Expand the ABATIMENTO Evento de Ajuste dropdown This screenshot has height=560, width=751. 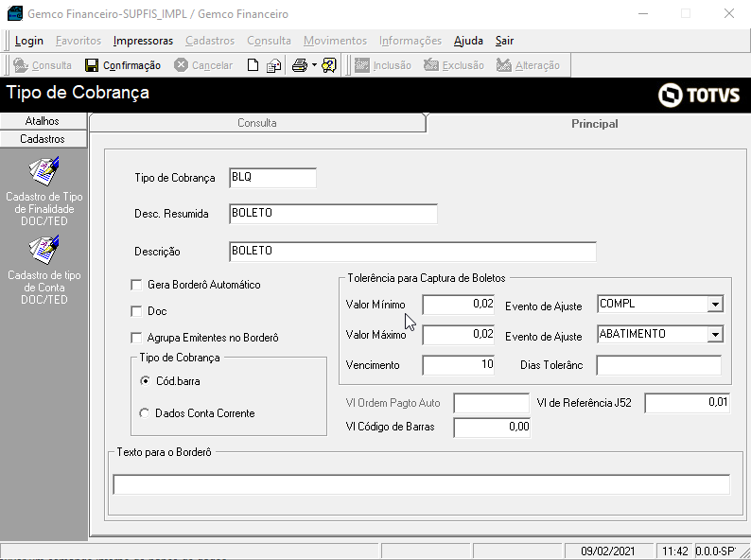(x=715, y=334)
